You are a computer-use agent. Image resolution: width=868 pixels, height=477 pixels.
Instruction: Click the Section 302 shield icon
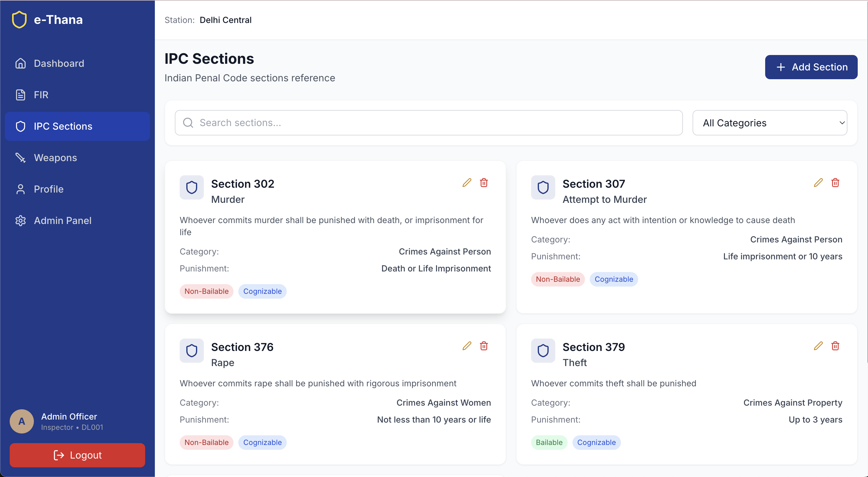pos(191,187)
